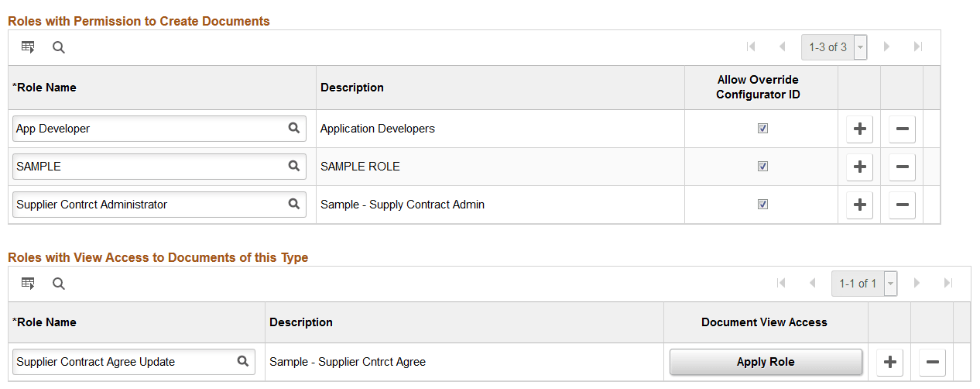
Task: Open lookup for Supplier Contract Agree Update
Action: click(243, 361)
